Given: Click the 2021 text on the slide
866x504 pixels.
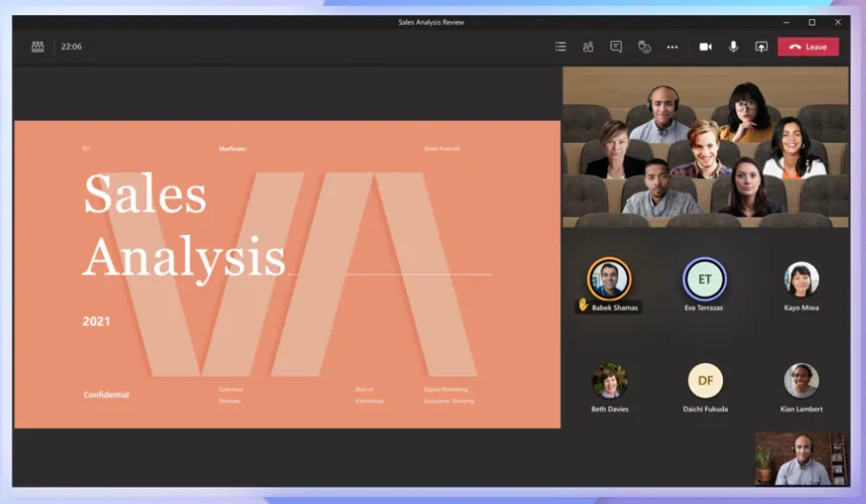Looking at the screenshot, I should (x=96, y=321).
